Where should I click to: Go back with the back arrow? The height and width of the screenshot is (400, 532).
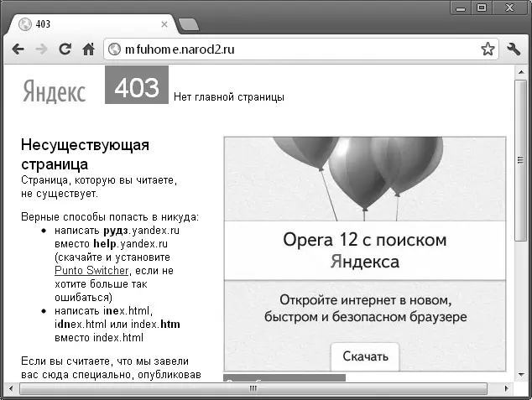(x=18, y=49)
